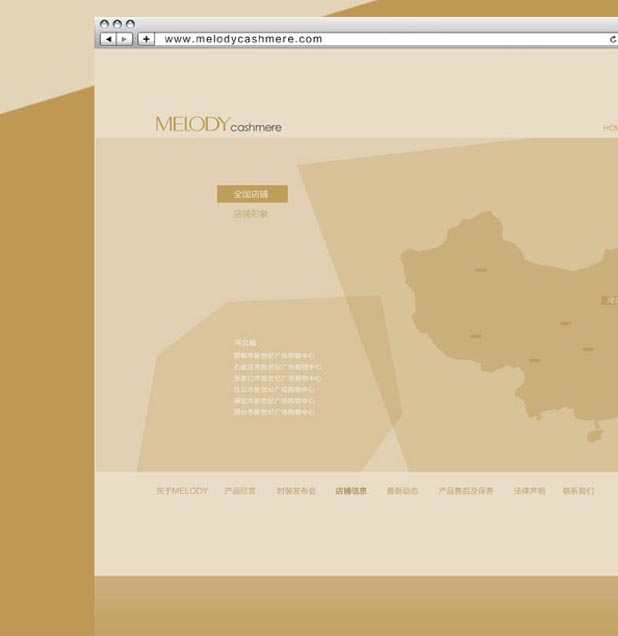The width and height of the screenshot is (618, 636).
Task: Click the 石家庄市 store entry in the list
Action: [277, 367]
